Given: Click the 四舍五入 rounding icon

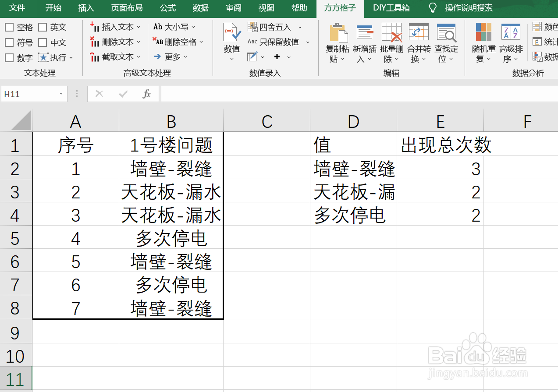Looking at the screenshot, I should pos(252,27).
